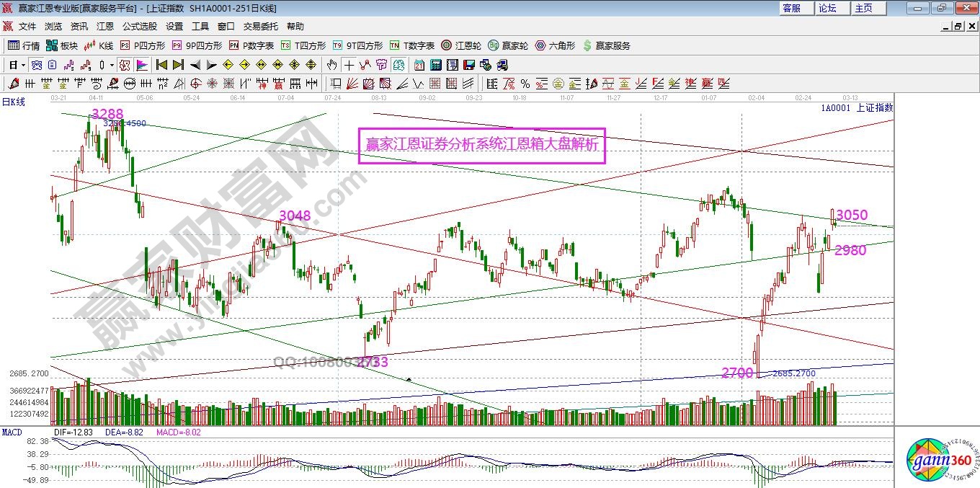Toggle the 行情 quotes list view

(24, 45)
